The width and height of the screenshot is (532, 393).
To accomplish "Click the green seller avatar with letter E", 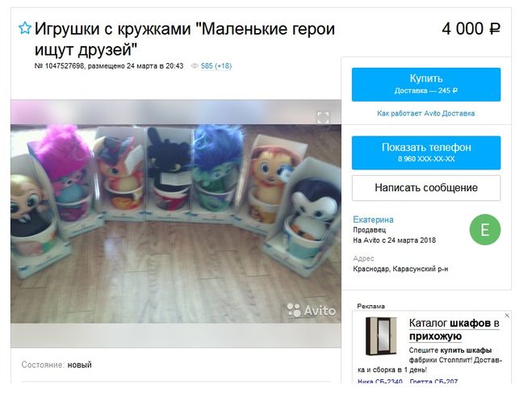I will coord(485,229).
